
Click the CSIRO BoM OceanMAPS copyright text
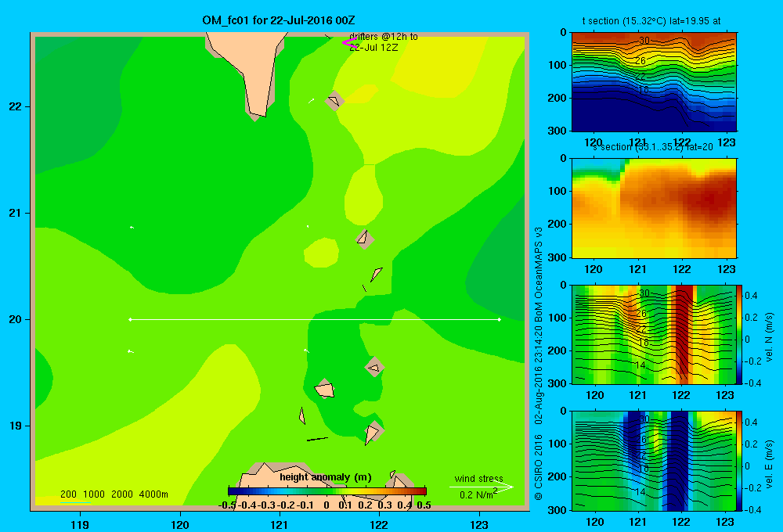[x=539, y=363]
